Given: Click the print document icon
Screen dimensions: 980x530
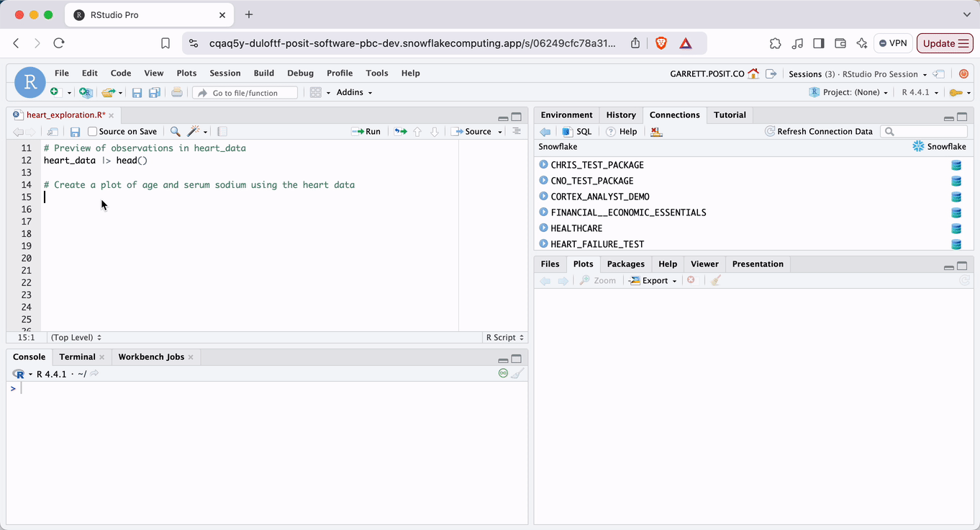Looking at the screenshot, I should click(x=177, y=92).
